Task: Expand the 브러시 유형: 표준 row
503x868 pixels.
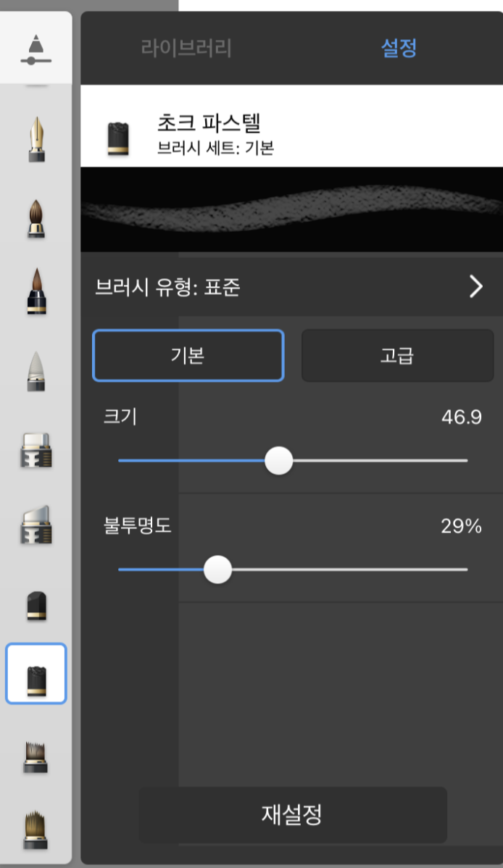Action: (292, 287)
